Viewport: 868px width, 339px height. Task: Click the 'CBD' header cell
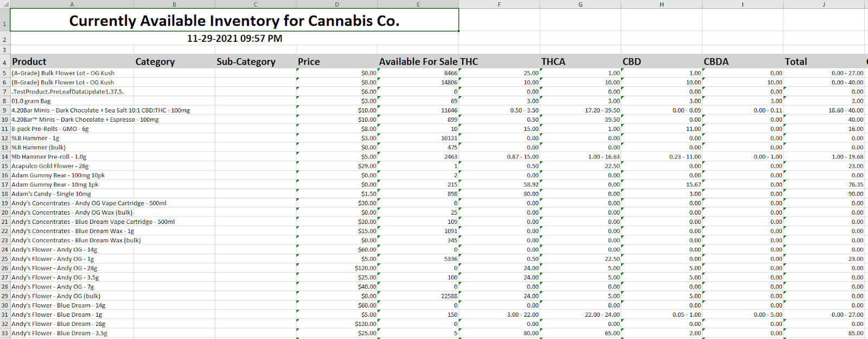(661, 61)
